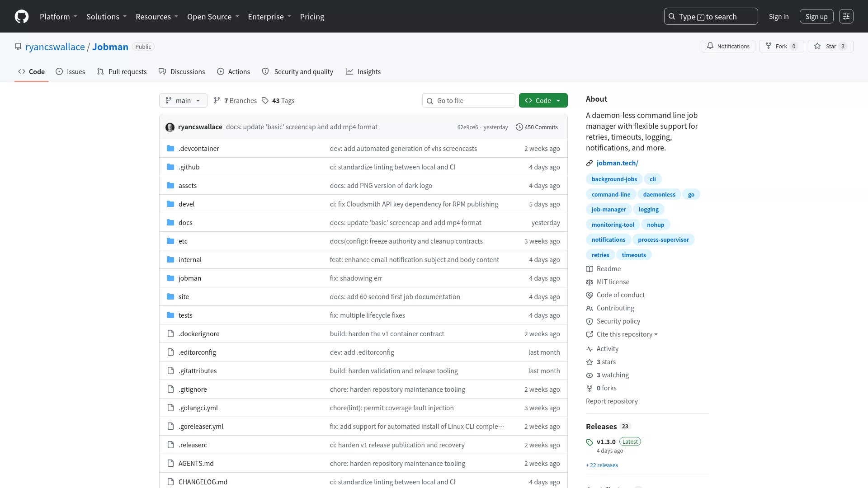The width and height of the screenshot is (868, 488).
Task: Open the internal folder icon
Action: [x=170, y=260]
